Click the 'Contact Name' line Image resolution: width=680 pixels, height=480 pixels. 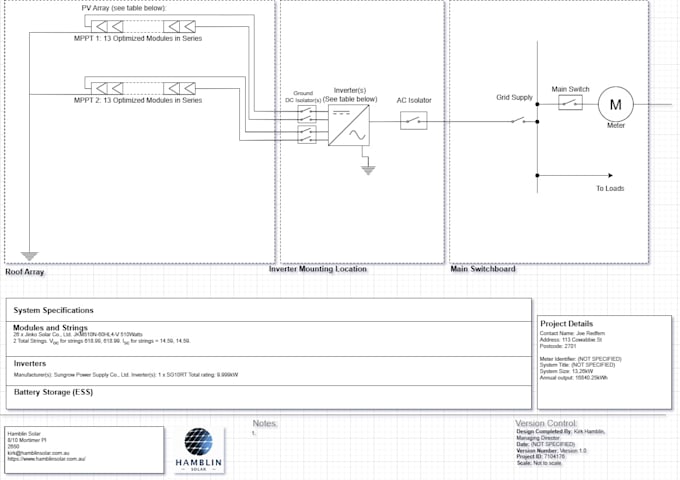pos(572,333)
